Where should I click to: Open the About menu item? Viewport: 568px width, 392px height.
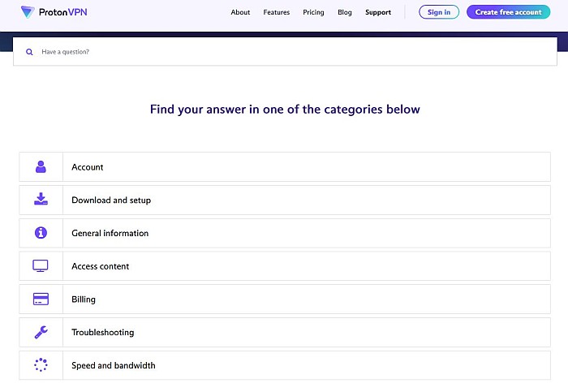240,12
